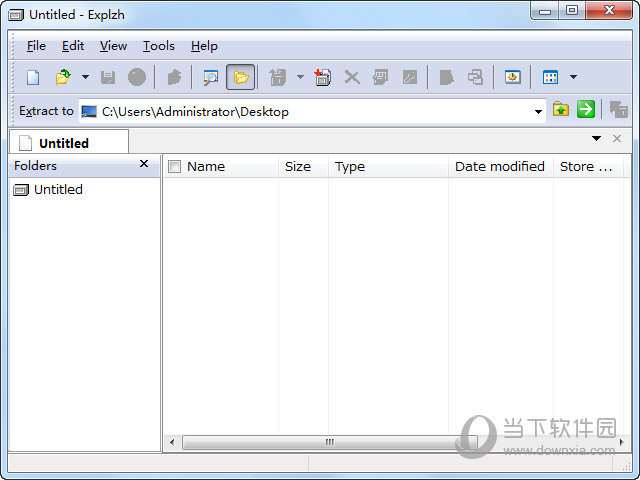
Task: Click the grayed extract icon in toolbar
Action: 278,77
